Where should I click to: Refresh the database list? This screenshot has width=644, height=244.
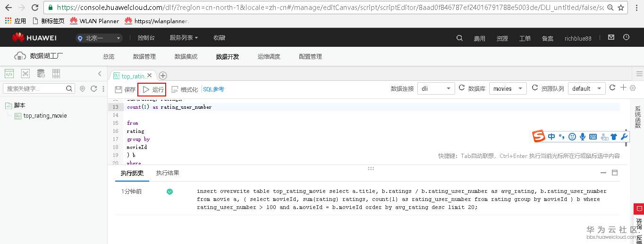535,88
